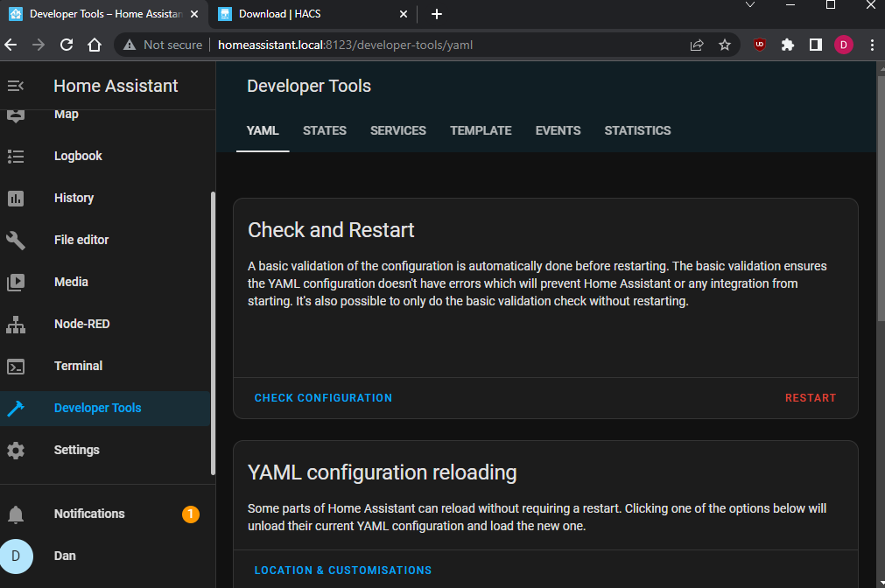This screenshot has width=885, height=588.
Task: Open the Logbook sidebar item
Action: tap(105, 157)
